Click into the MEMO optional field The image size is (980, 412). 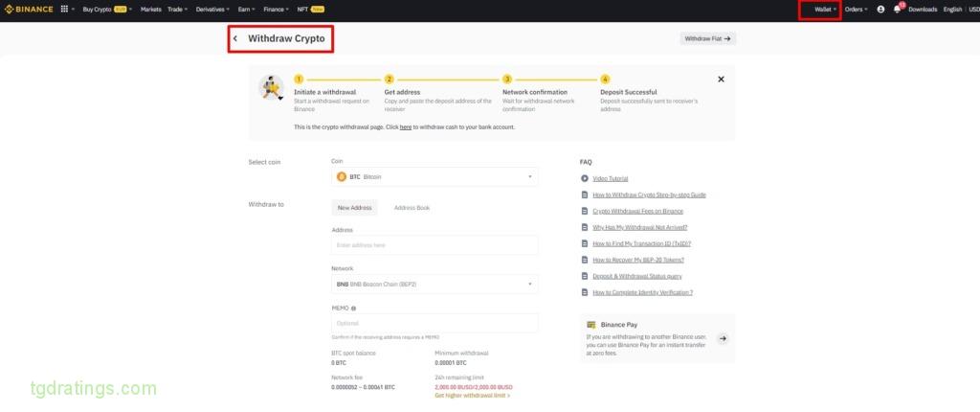pyautogui.click(x=434, y=323)
